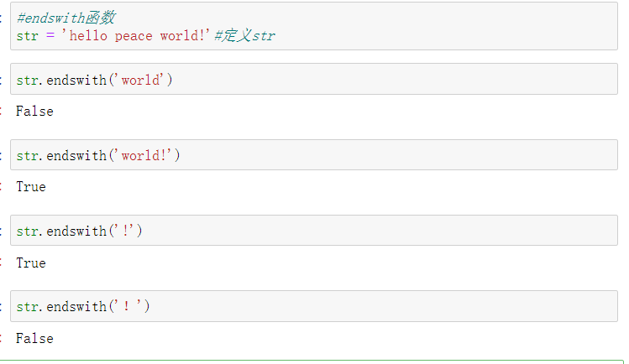Click the False output under endswith('! ')
Screen dimensions: 629x364
(34, 338)
